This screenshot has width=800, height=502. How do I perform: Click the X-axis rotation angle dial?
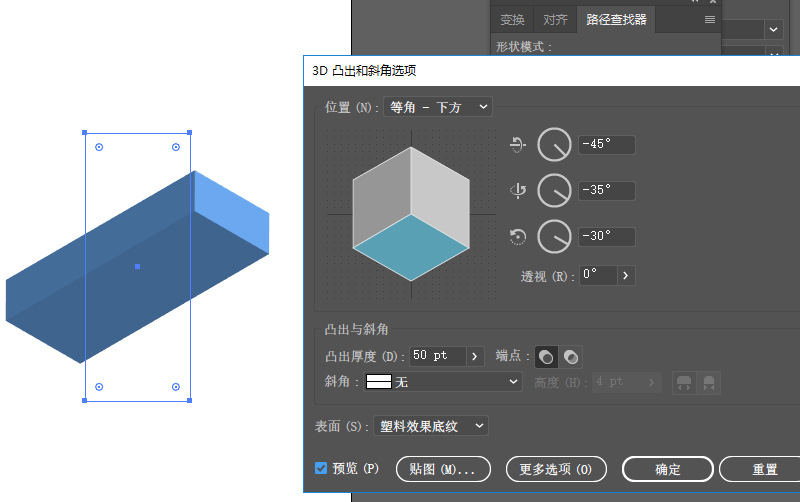click(x=554, y=145)
